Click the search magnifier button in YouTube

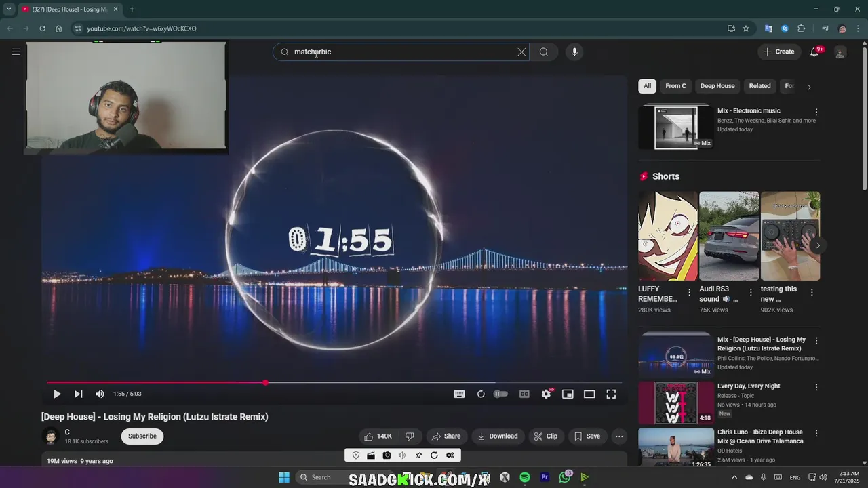coord(544,52)
